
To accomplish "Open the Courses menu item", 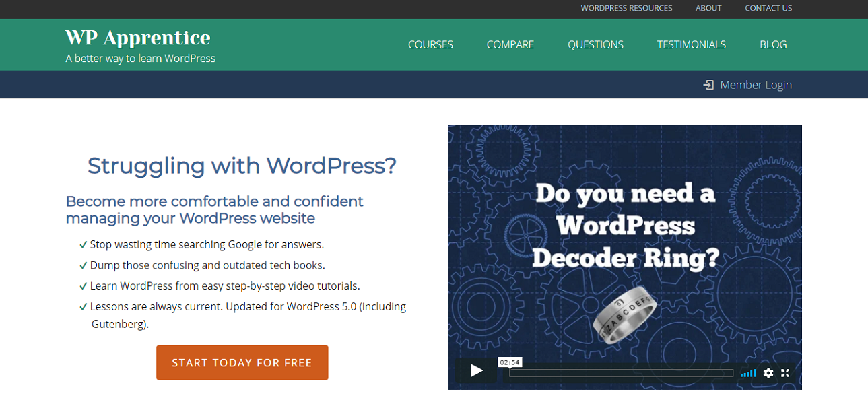I will [430, 44].
